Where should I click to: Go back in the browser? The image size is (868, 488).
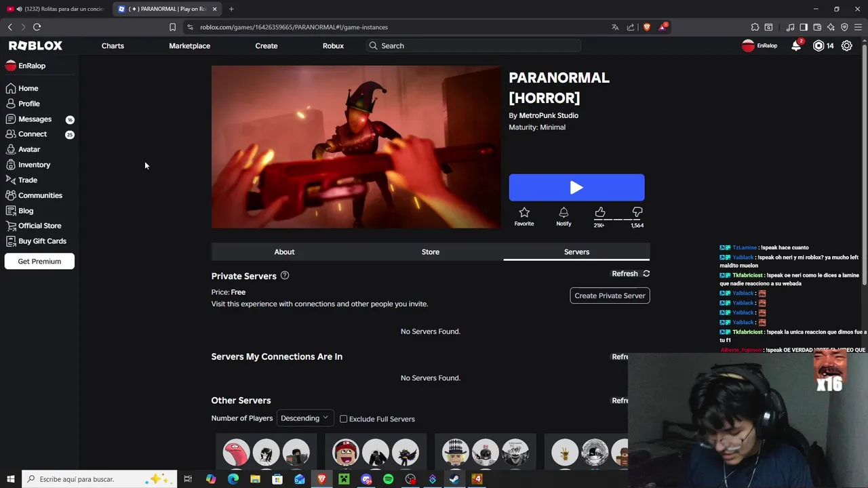coord(9,27)
